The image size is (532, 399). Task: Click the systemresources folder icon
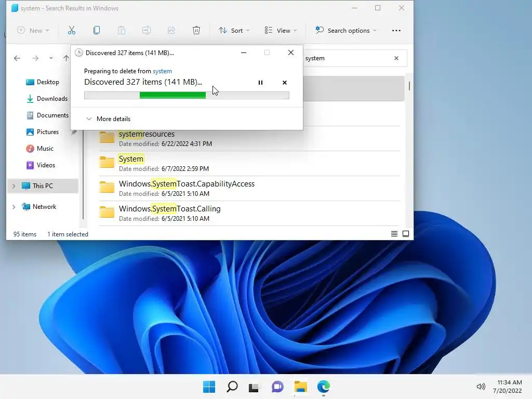coord(107,137)
